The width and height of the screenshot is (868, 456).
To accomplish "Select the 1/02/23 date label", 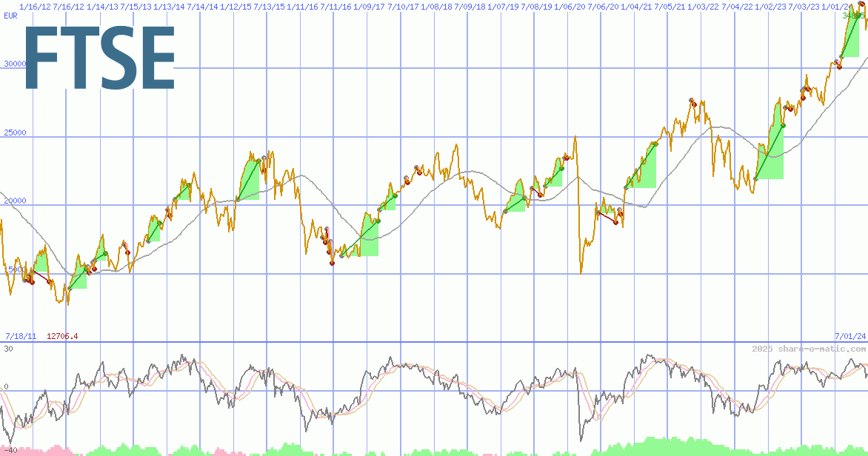I will point(770,7).
